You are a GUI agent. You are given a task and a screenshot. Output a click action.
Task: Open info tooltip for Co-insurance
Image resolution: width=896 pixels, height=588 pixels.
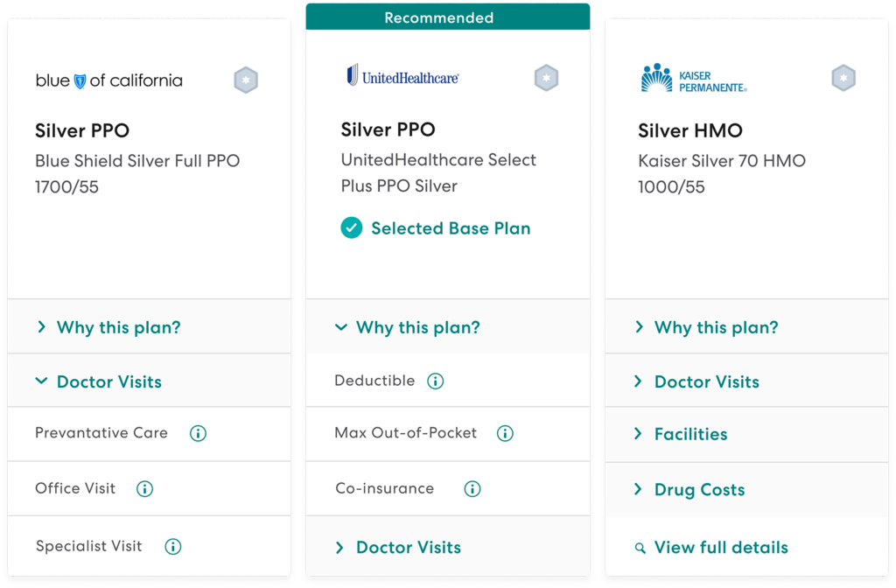coord(472,488)
